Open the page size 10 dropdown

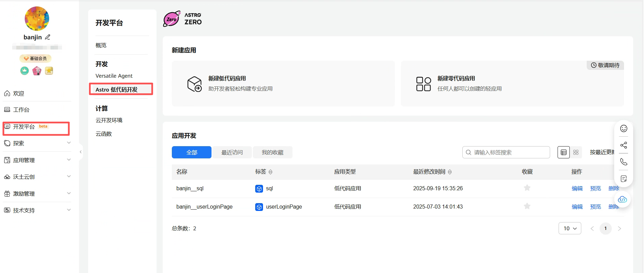[570, 228]
